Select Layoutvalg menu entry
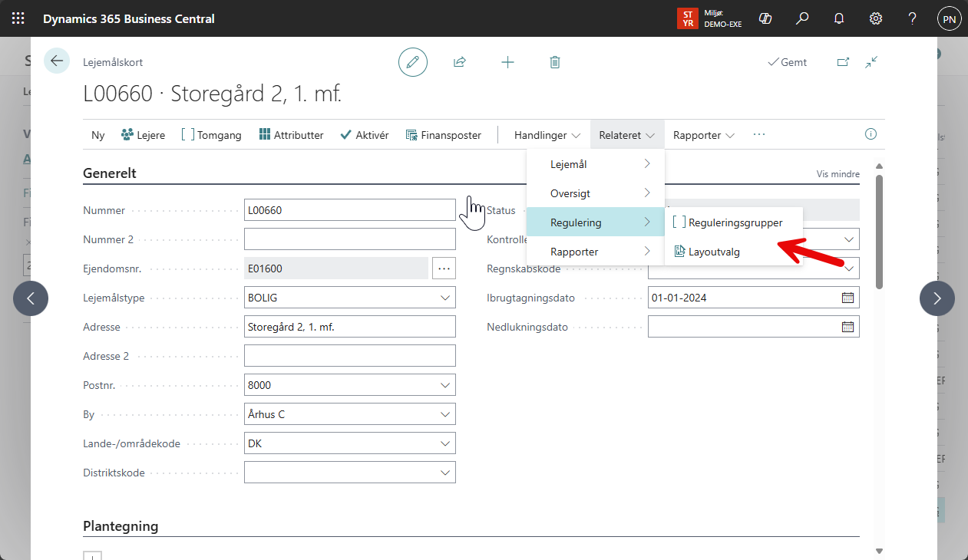968x560 pixels. pyautogui.click(x=714, y=252)
